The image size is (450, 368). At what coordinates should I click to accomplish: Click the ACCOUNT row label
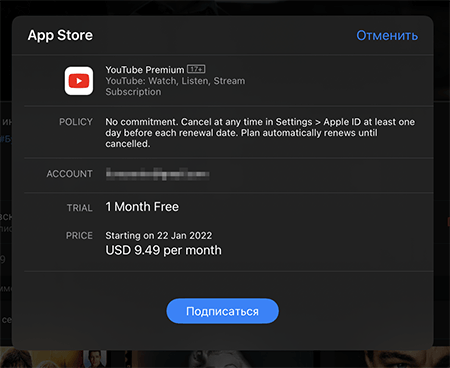click(x=69, y=174)
